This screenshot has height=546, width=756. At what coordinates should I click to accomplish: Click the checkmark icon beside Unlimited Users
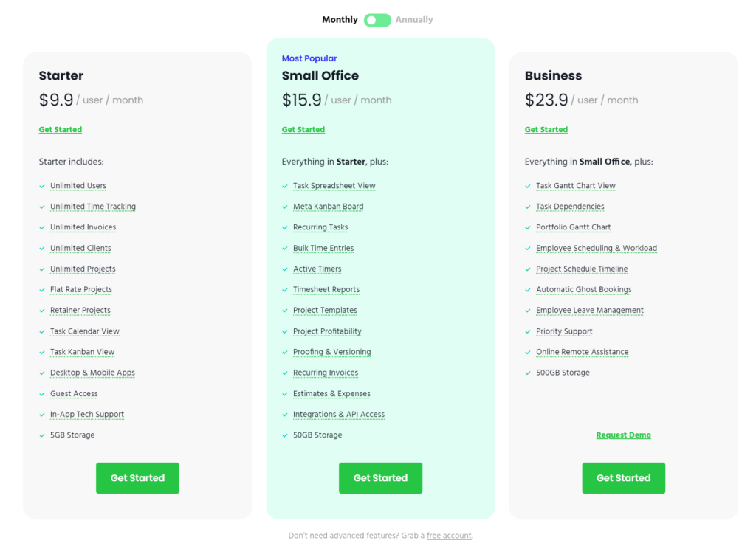[x=41, y=186]
